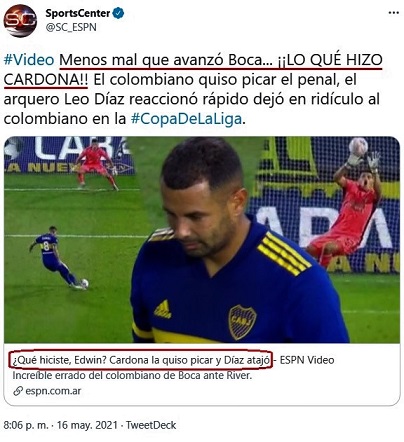404x442 pixels.
Task: Open the three-dot more options menu
Action: [x=394, y=13]
